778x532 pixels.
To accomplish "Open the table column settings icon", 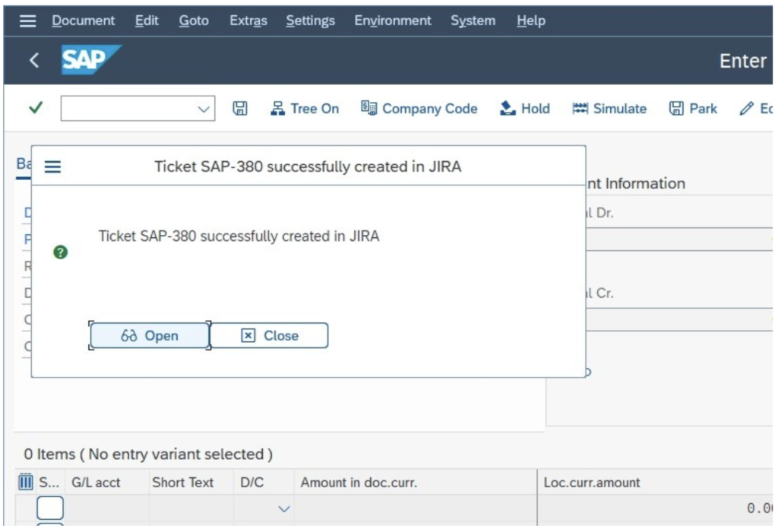I will [x=25, y=482].
